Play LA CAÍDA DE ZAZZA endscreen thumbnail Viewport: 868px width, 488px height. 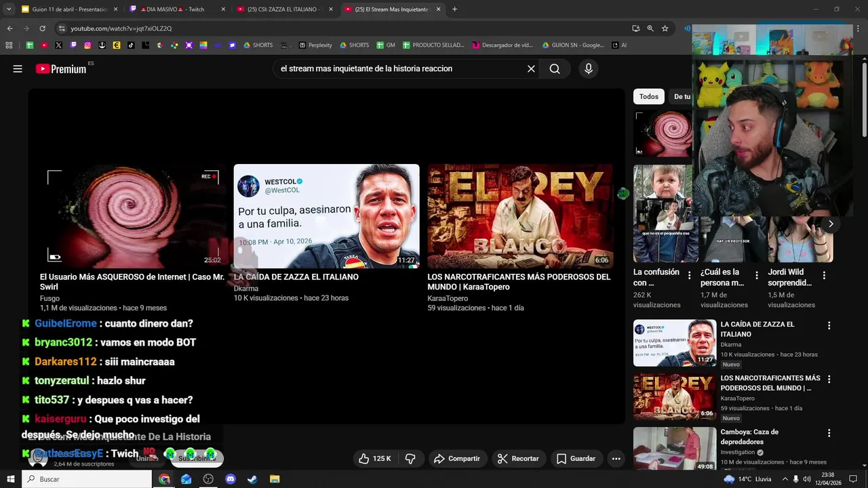[327, 216]
